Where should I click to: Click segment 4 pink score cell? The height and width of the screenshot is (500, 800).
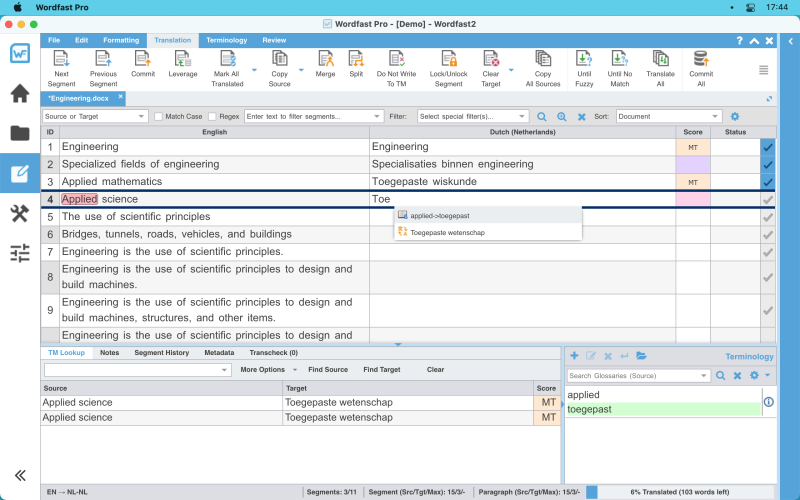pyautogui.click(x=693, y=199)
